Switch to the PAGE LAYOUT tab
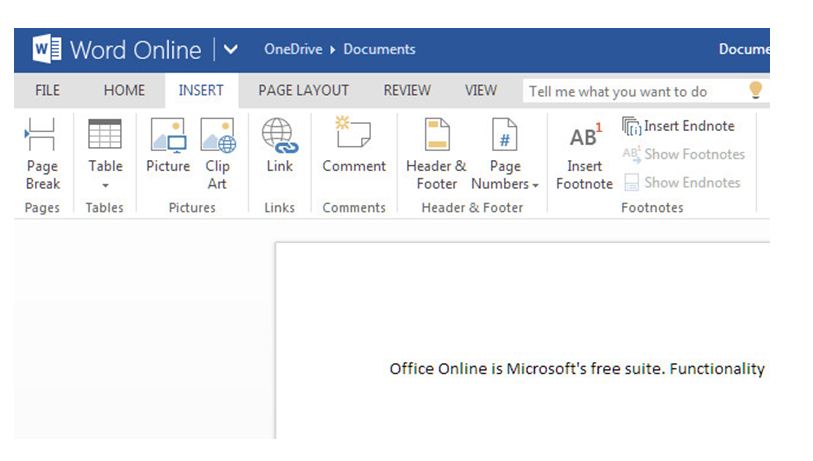The width and height of the screenshot is (813, 461). pyautogui.click(x=304, y=90)
